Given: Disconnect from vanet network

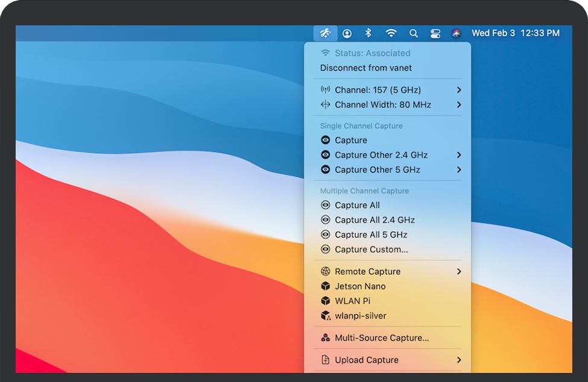Looking at the screenshot, I should (x=366, y=68).
